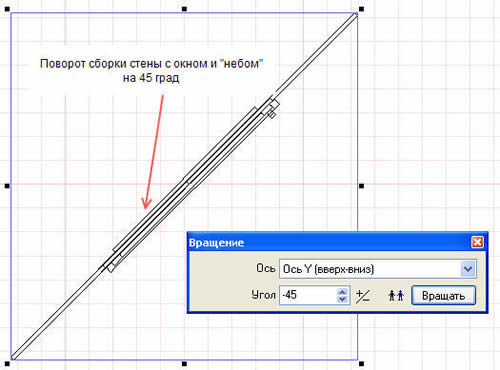The height and width of the screenshot is (370, 500).
Task: Open the Ось axis dropdown
Action: 468,269
